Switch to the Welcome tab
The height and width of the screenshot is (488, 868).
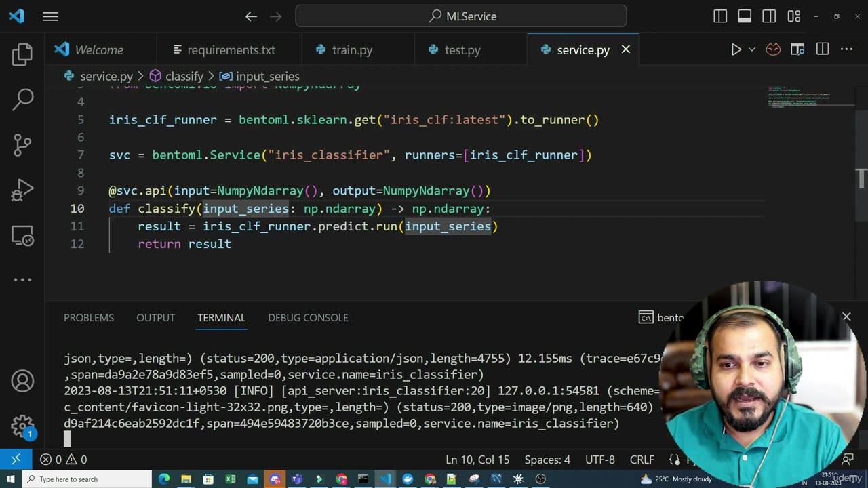pos(100,49)
